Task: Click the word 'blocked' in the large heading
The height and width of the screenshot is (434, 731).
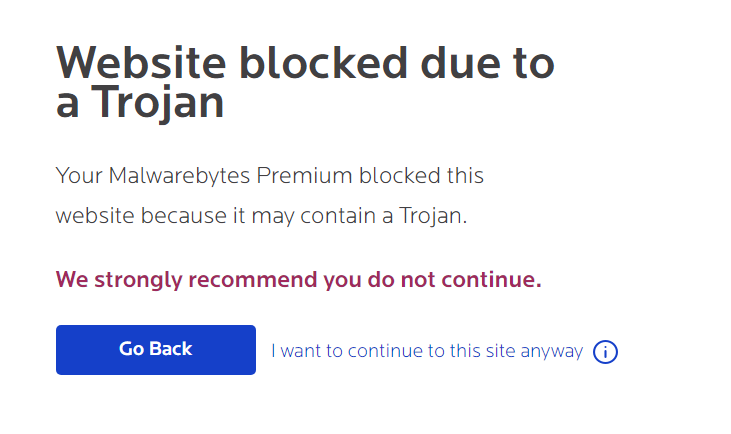Action: click(324, 62)
